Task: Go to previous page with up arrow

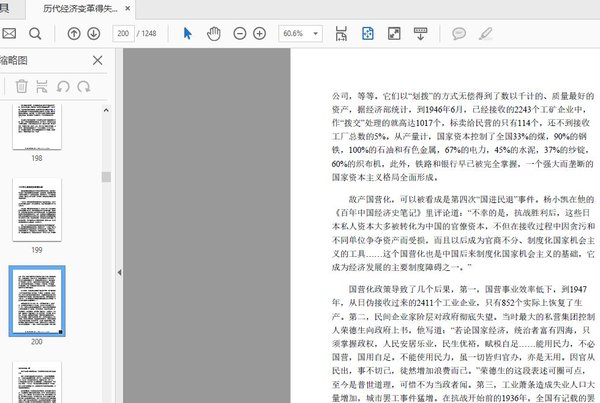Action: [x=73, y=33]
